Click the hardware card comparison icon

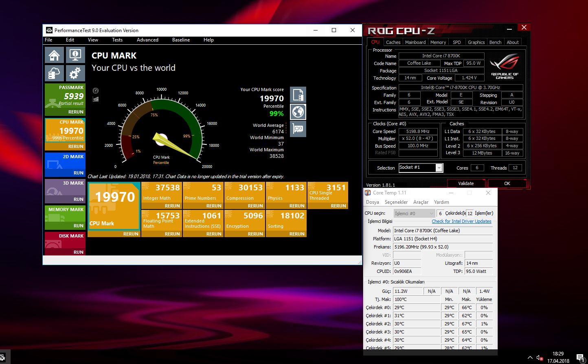(x=298, y=129)
